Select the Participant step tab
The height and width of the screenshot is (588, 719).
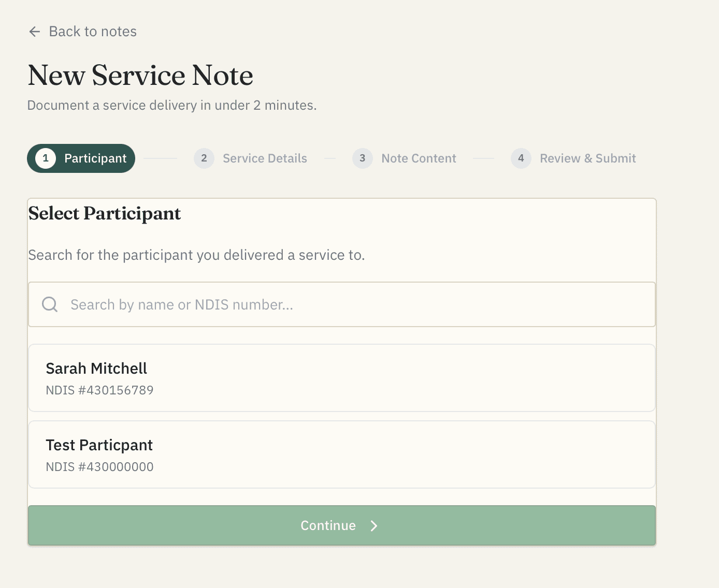click(x=81, y=158)
